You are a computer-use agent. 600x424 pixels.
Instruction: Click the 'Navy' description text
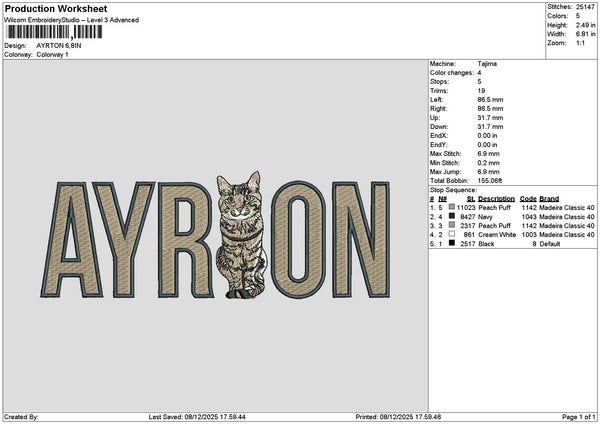pyautogui.click(x=485, y=217)
